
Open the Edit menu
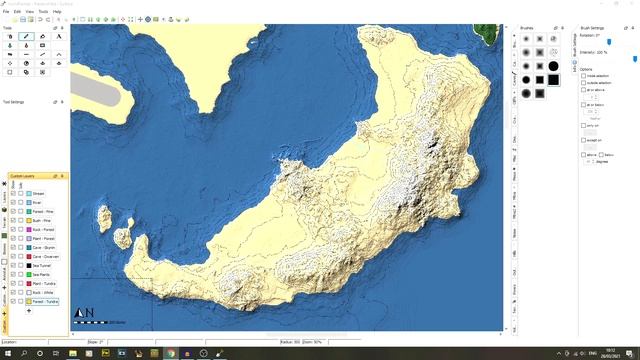pyautogui.click(x=17, y=12)
